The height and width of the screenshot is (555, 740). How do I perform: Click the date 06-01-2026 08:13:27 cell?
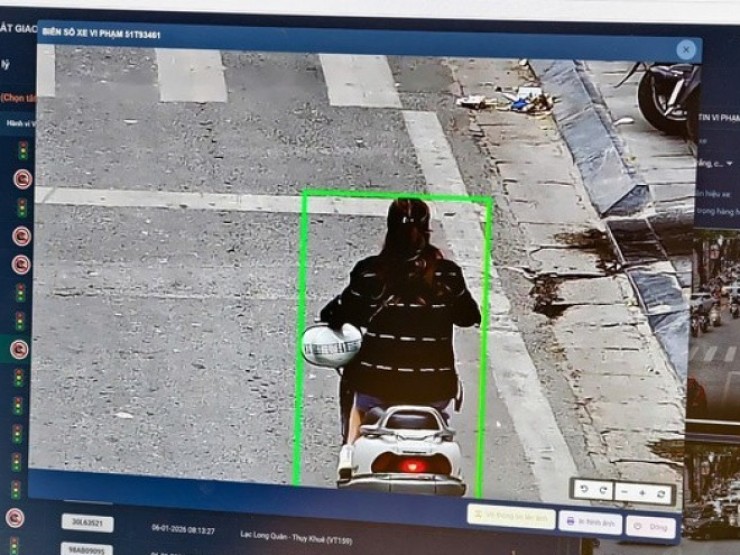[x=183, y=528]
